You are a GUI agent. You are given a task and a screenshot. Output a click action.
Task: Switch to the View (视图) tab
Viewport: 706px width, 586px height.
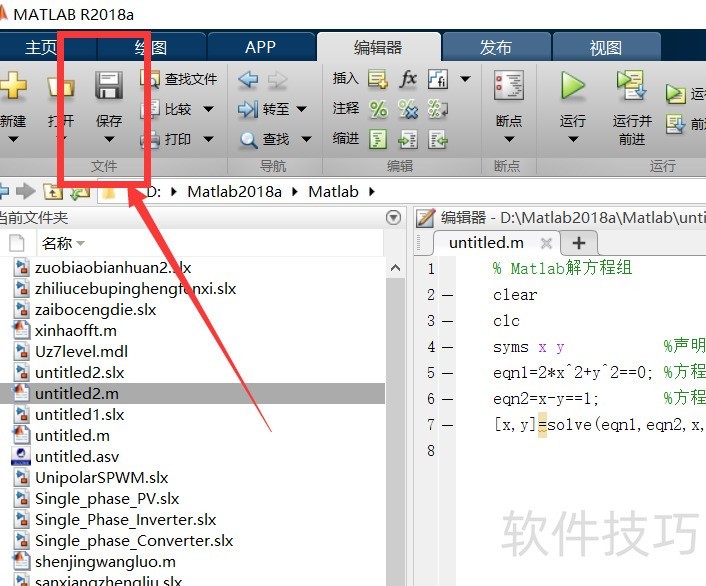pos(606,47)
